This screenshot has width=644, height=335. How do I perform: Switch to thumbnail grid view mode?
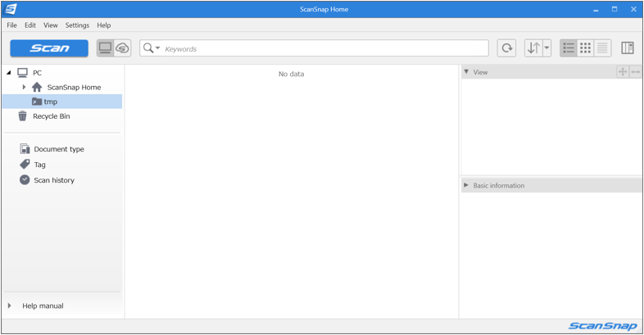click(x=585, y=48)
